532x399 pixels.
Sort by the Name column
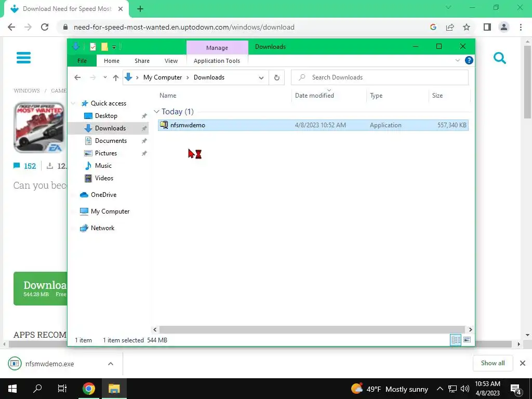[168, 96]
